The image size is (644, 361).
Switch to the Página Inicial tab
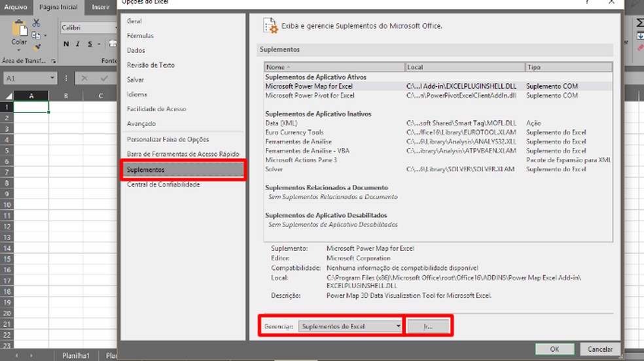58,7
